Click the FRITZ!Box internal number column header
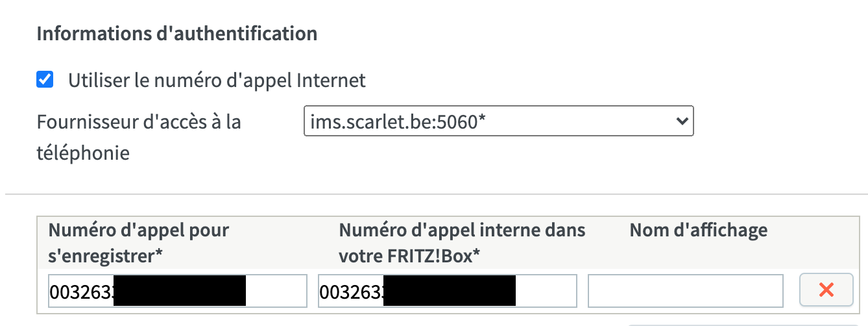 coord(462,242)
